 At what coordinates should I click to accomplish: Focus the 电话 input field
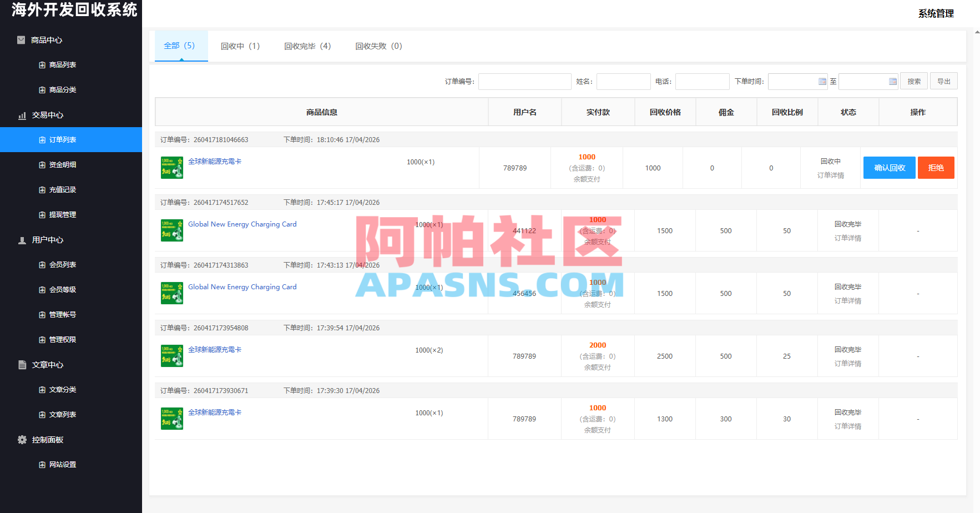coord(703,82)
